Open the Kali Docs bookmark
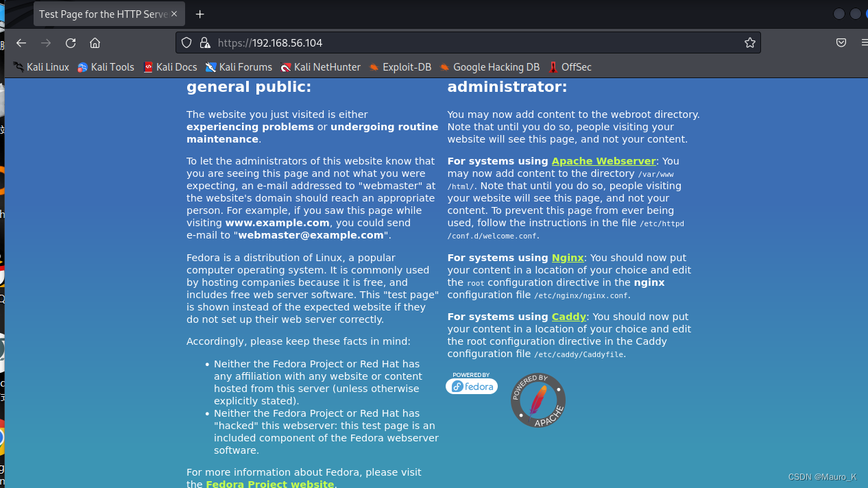Viewport: 868px width, 488px height. click(170, 67)
